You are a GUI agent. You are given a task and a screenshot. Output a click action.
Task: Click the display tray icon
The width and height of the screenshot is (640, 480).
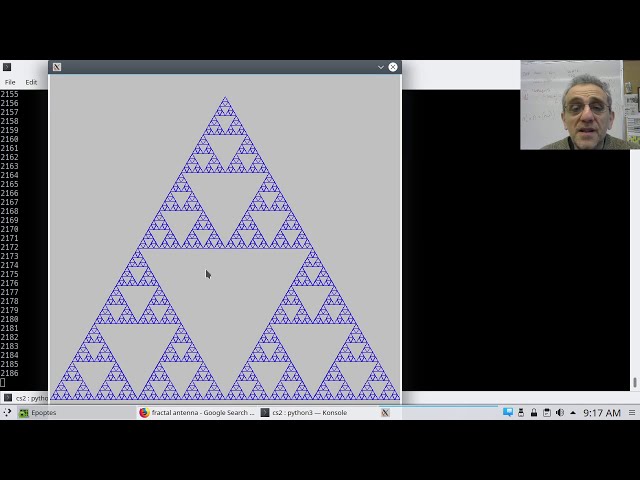508,412
